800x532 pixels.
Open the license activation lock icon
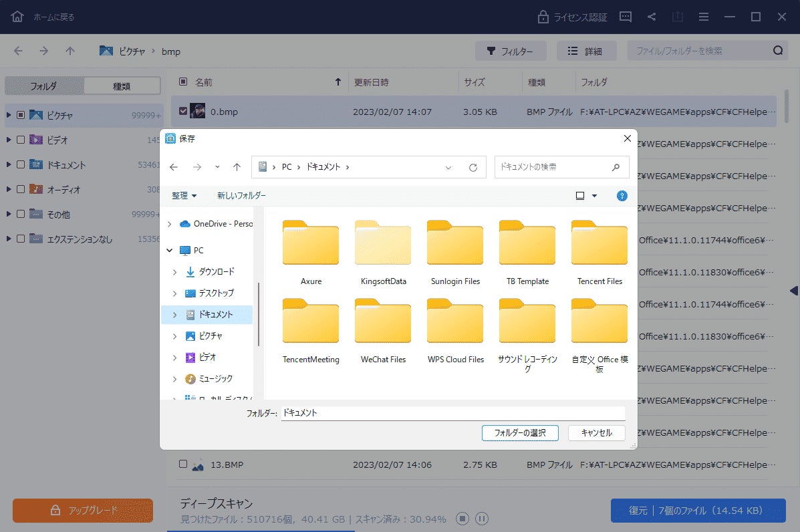[543, 17]
